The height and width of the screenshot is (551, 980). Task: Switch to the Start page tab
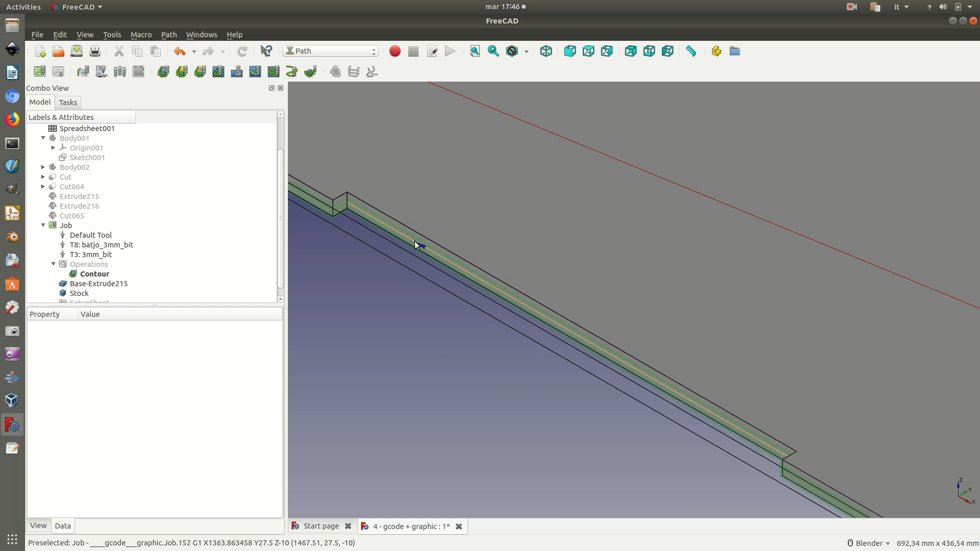(321, 526)
